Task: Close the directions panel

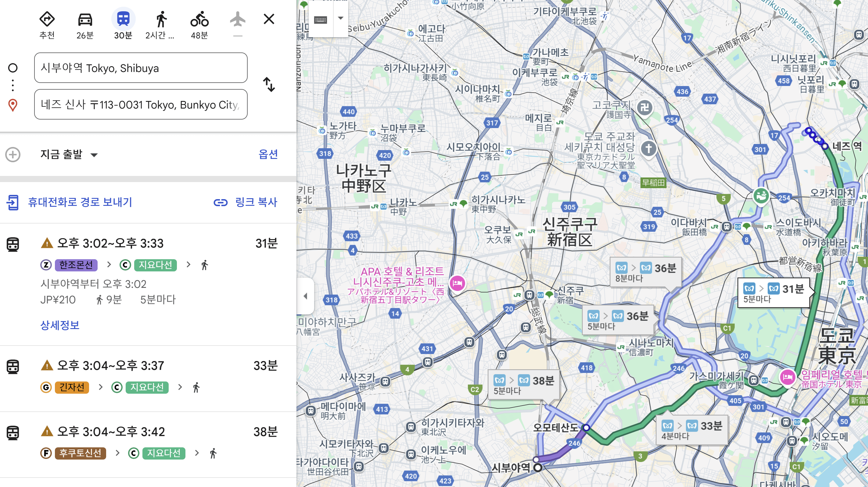Action: tap(269, 19)
